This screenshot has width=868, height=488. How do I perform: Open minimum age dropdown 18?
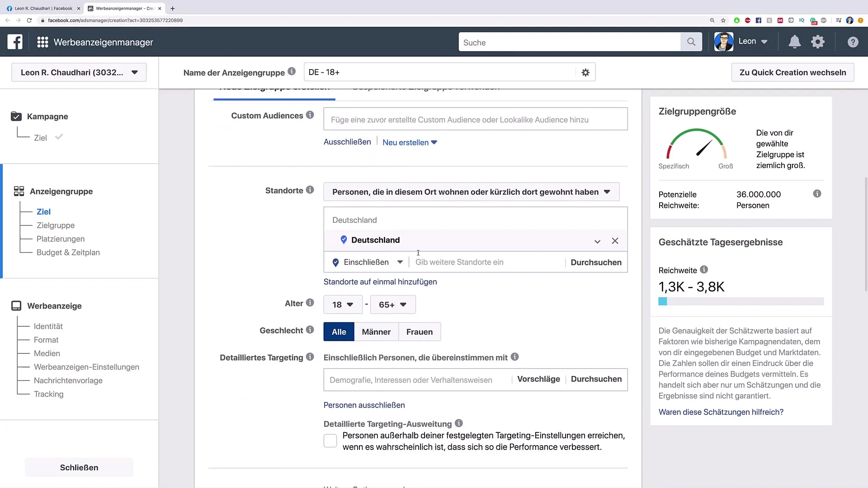[x=343, y=305]
